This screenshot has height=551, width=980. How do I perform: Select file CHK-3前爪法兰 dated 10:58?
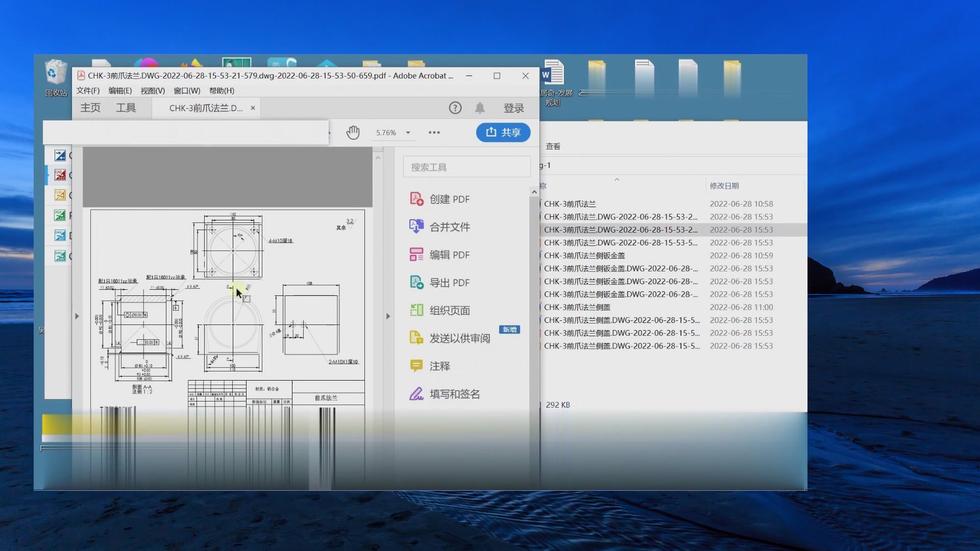(570, 204)
